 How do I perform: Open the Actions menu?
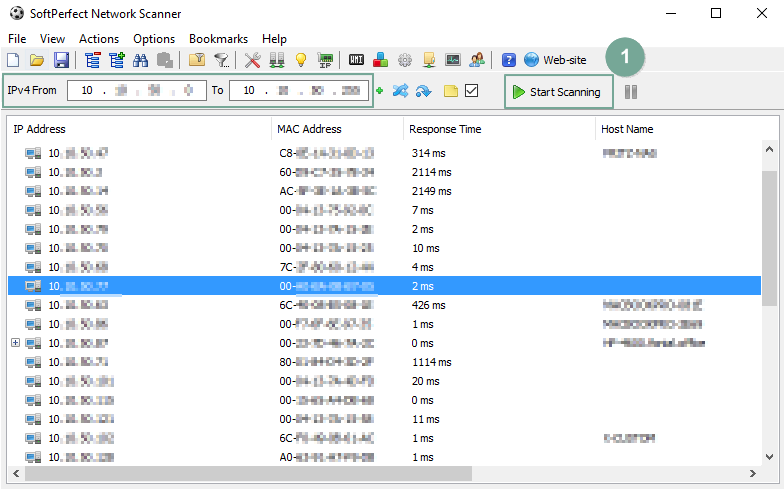[x=99, y=38]
